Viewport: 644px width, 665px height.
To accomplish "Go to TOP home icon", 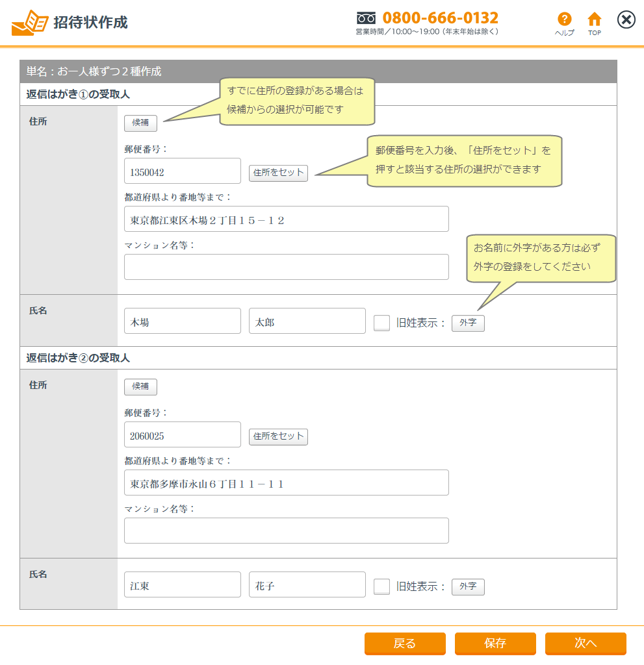I will click(594, 20).
